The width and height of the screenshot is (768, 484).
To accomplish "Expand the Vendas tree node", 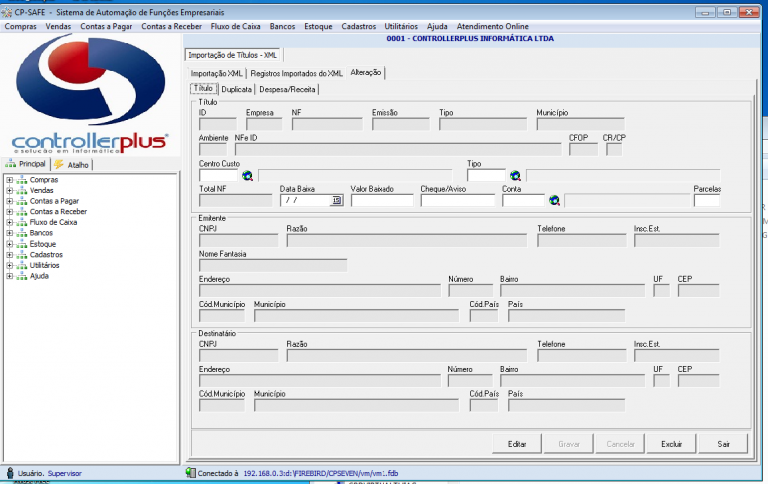I will (x=9, y=191).
